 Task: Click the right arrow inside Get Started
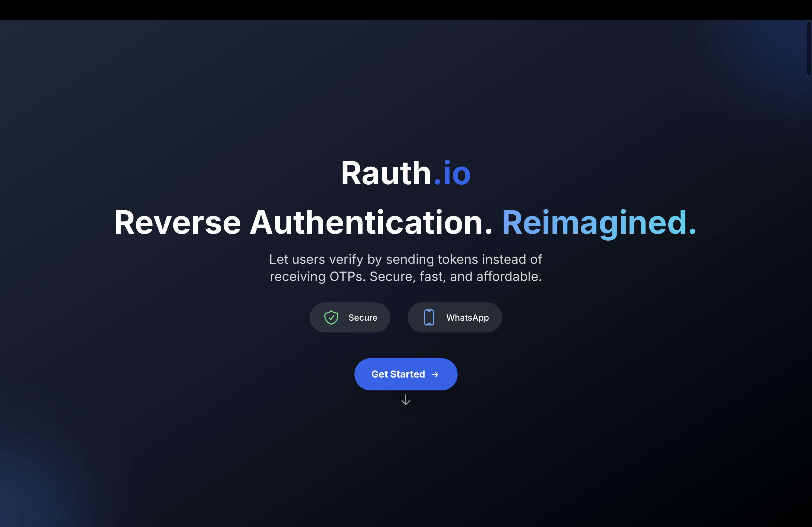(435, 375)
